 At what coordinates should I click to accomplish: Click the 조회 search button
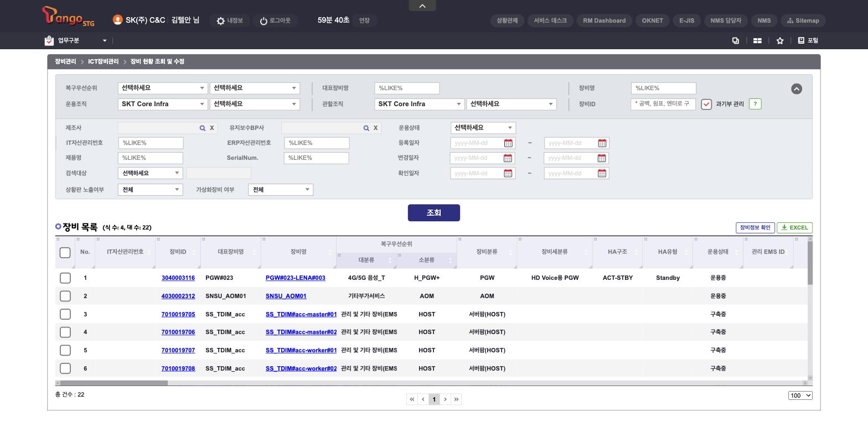(x=434, y=213)
